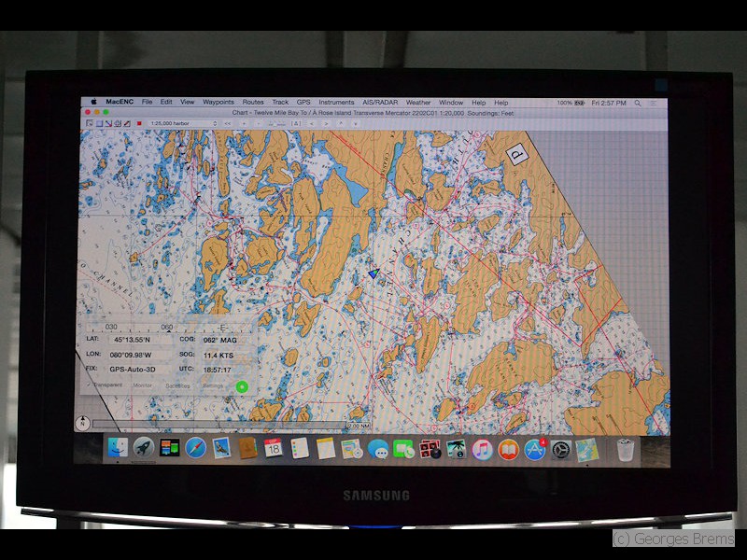Open the Mail app in the Dock
The width and height of the screenshot is (747, 560).
pyautogui.click(x=221, y=448)
